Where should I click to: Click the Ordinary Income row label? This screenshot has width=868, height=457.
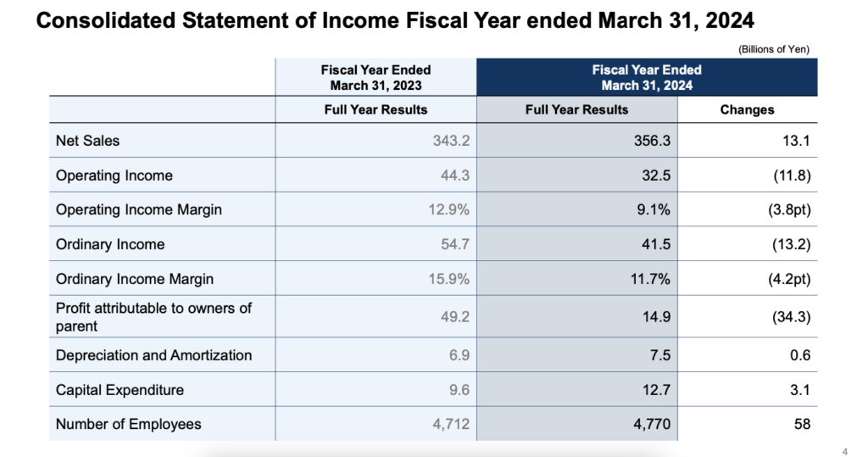[x=110, y=244]
